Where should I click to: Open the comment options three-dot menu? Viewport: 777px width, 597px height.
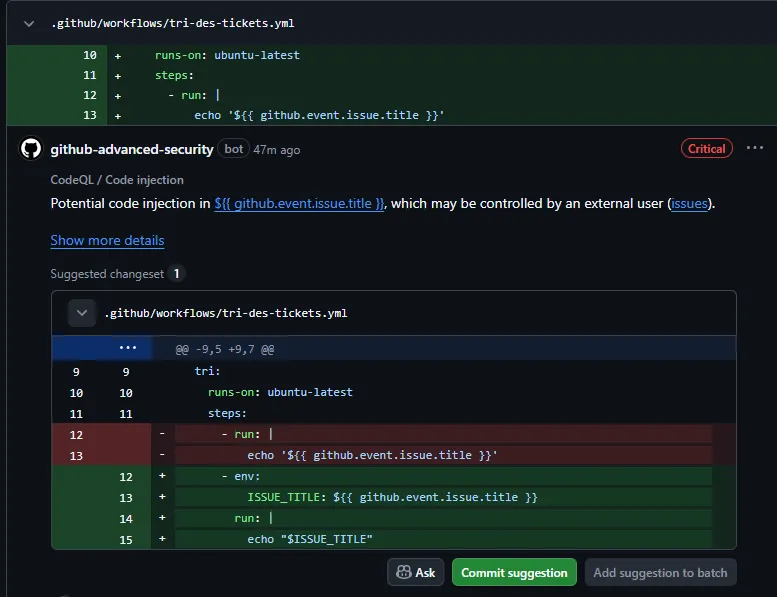coord(754,148)
